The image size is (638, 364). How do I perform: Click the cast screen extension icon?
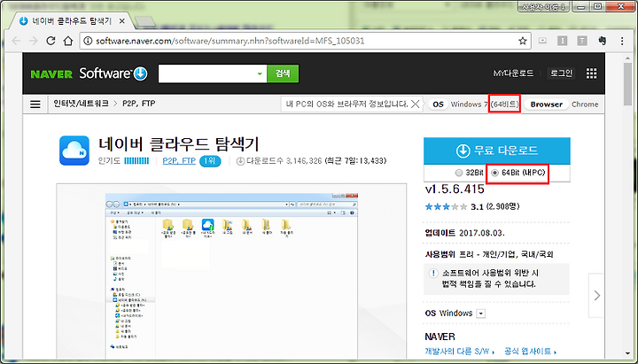[x=542, y=41]
